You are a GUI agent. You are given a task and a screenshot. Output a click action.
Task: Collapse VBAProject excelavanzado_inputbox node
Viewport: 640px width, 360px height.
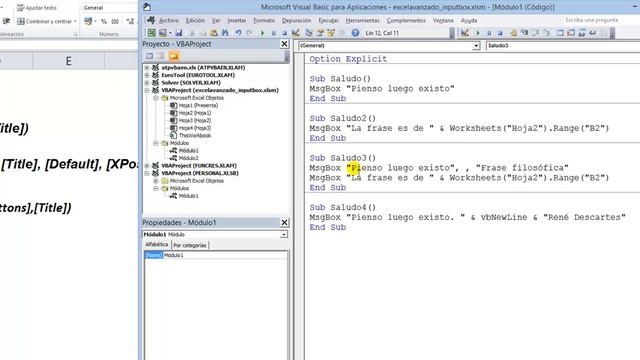(147, 90)
